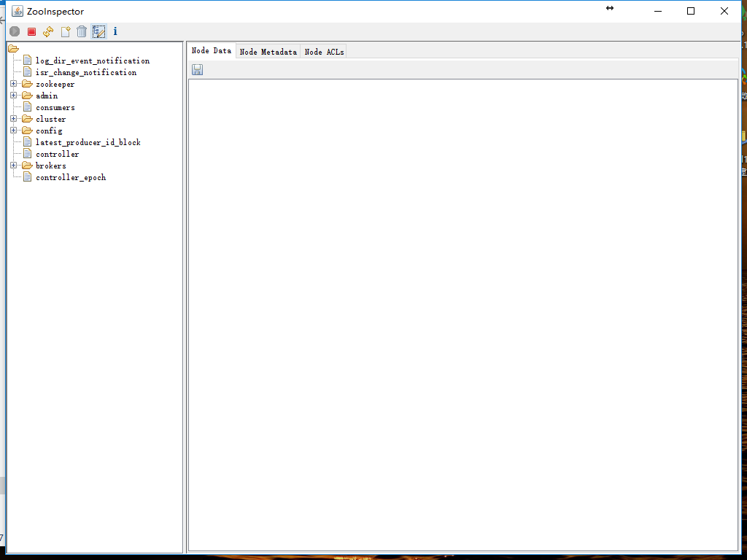Open the About information icon
The height and width of the screenshot is (560, 747).
[x=115, y=31]
